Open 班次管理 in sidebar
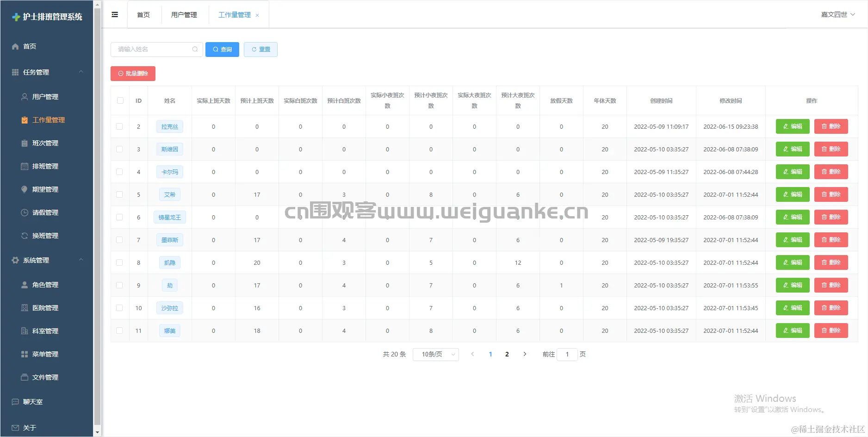Screen dimensions: 868x437 [46, 143]
